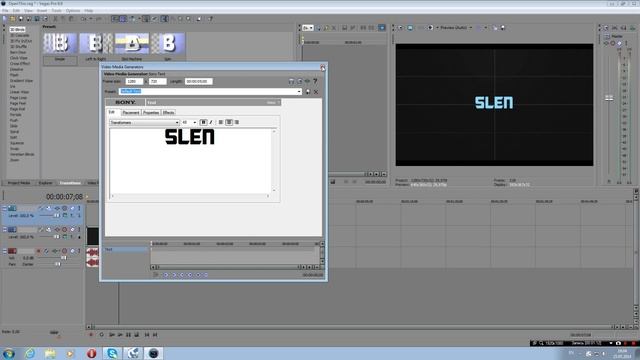Click Record in the timeline transport bar
Viewport: 640px width, 360px height.
(91, 335)
